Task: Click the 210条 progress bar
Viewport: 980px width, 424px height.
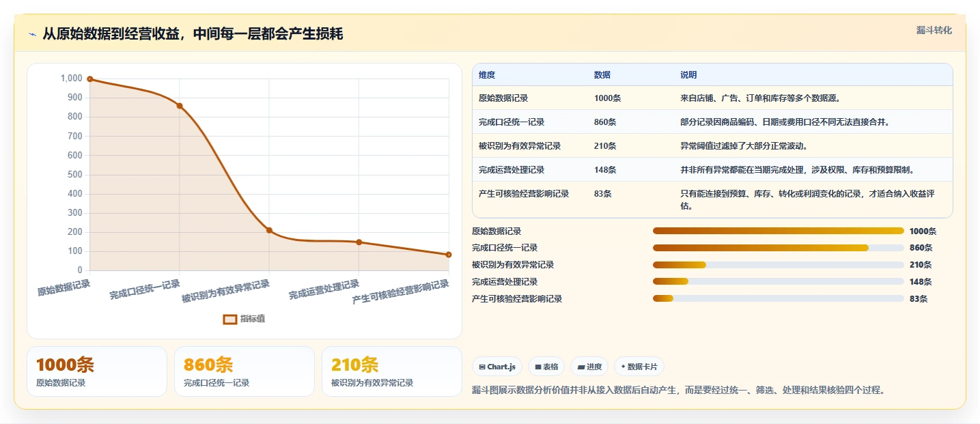Action: coord(779,265)
